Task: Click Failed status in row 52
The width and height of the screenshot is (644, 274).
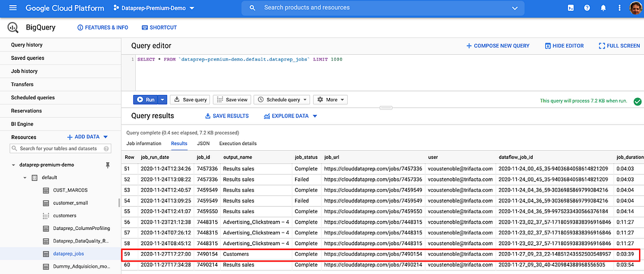Action: coord(301,179)
